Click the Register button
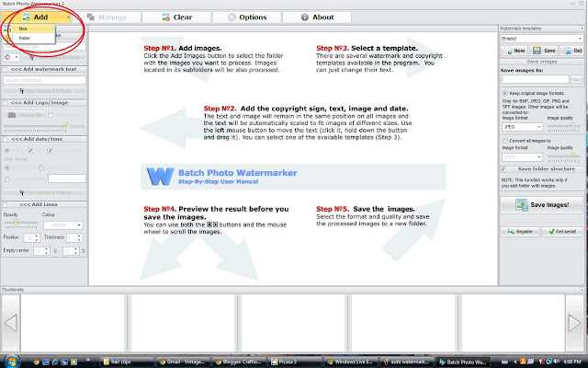This screenshot has width=588, height=368. point(520,232)
